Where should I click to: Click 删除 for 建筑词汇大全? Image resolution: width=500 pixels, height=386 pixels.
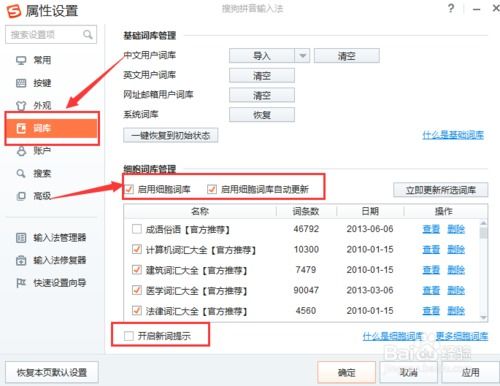pyautogui.click(x=456, y=270)
